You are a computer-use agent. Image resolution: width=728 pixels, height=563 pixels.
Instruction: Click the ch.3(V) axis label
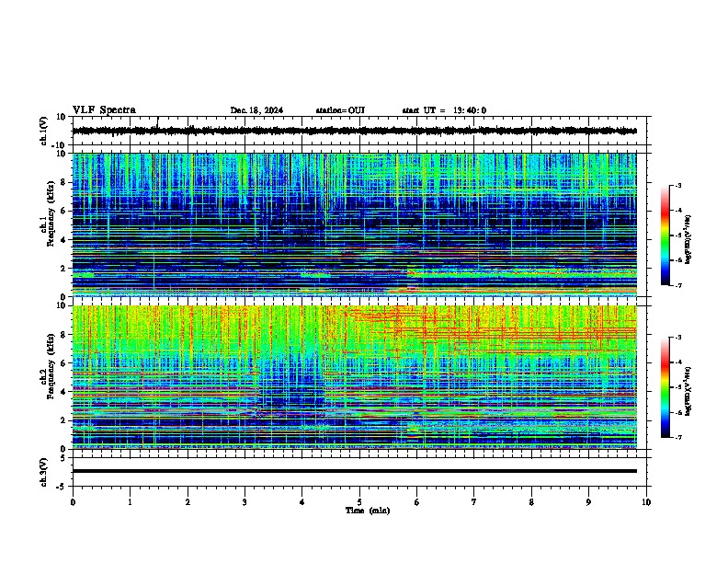44,472
